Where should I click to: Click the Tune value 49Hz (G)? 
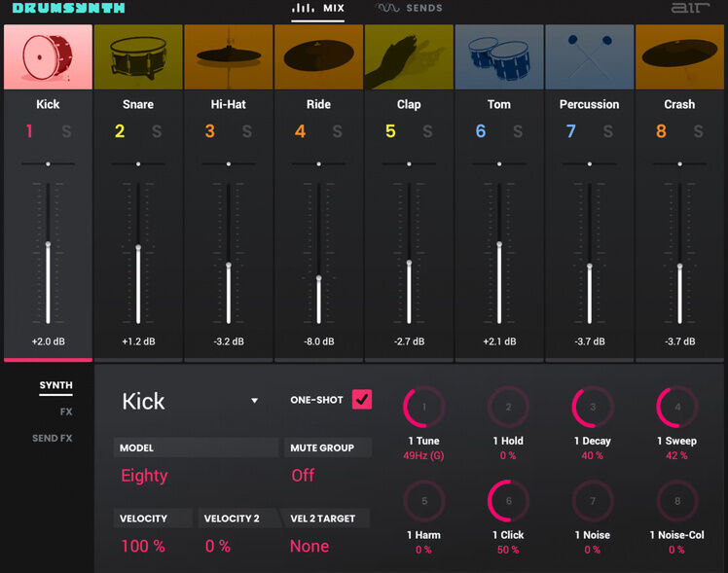(x=423, y=455)
